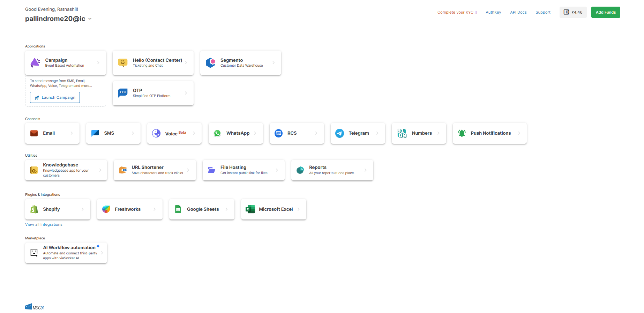Open AuthKey in top navigation

point(493,12)
